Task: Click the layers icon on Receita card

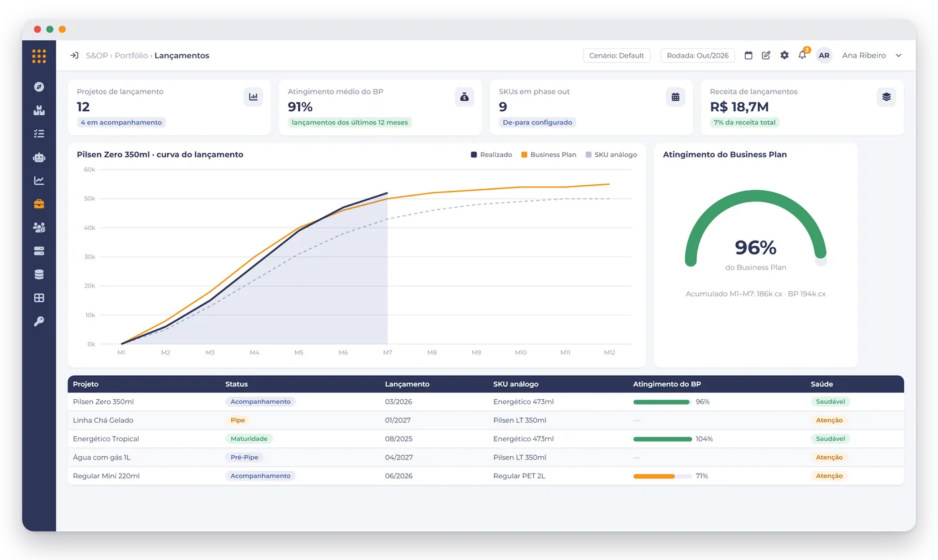Action: [886, 97]
